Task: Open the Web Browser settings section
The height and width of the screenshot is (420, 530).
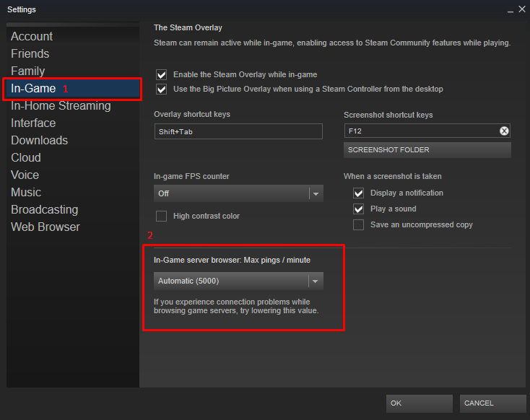Action: point(45,227)
